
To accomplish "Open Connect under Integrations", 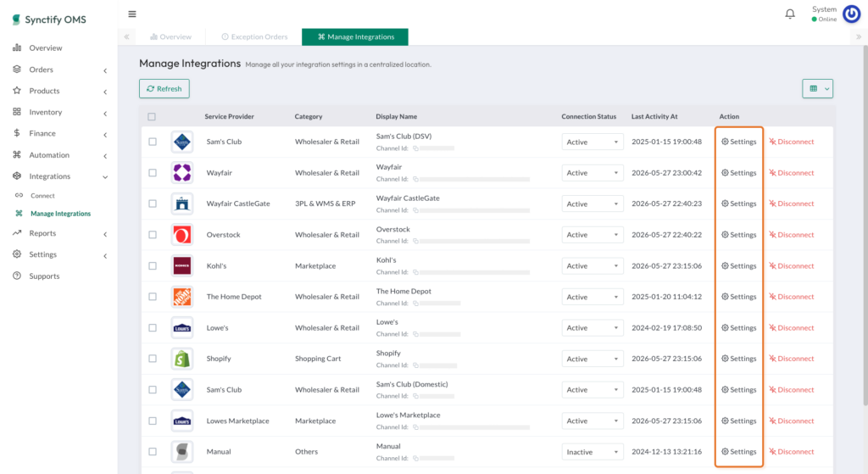I will coord(42,196).
